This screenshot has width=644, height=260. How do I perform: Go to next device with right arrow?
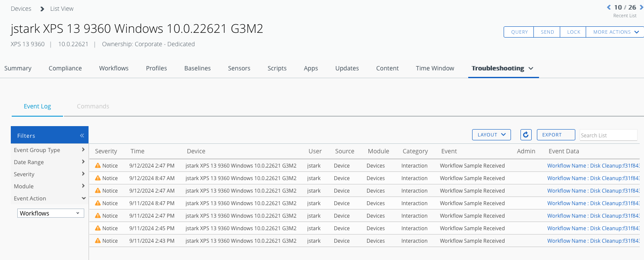pos(641,7)
